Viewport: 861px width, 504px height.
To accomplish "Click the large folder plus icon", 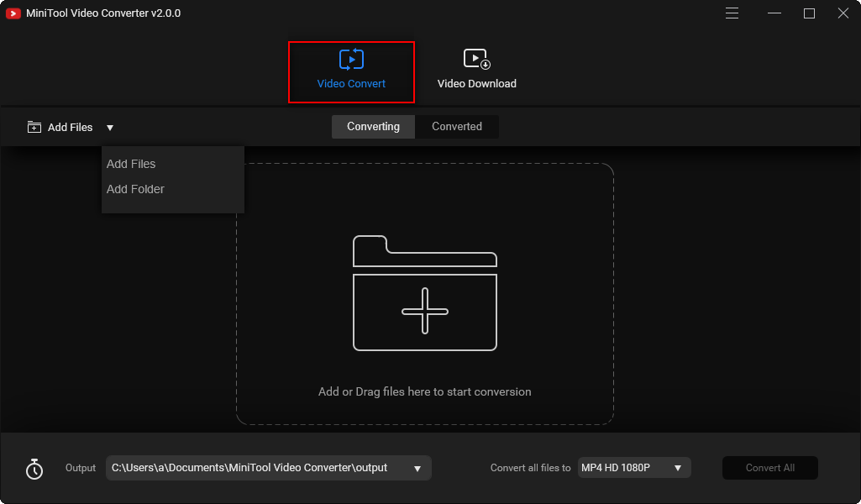I will point(425,293).
